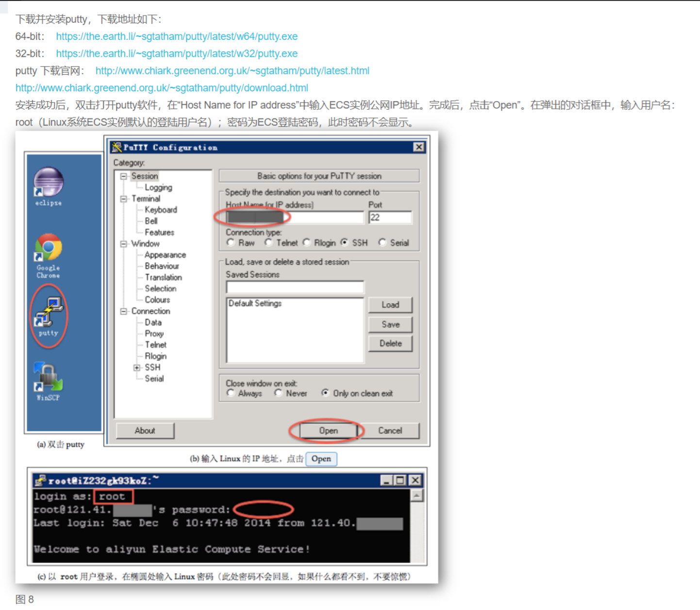
Task: Select Appearance in the category tree
Action: (x=165, y=255)
